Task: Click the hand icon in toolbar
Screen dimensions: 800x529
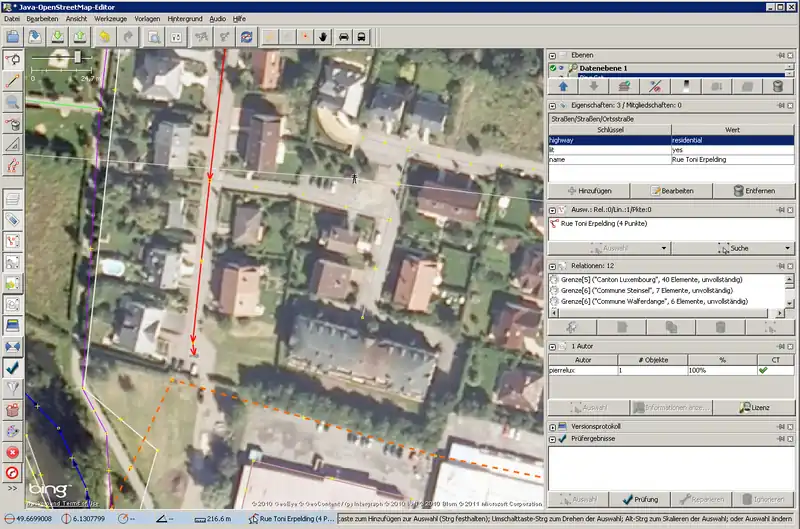Action: click(x=322, y=37)
